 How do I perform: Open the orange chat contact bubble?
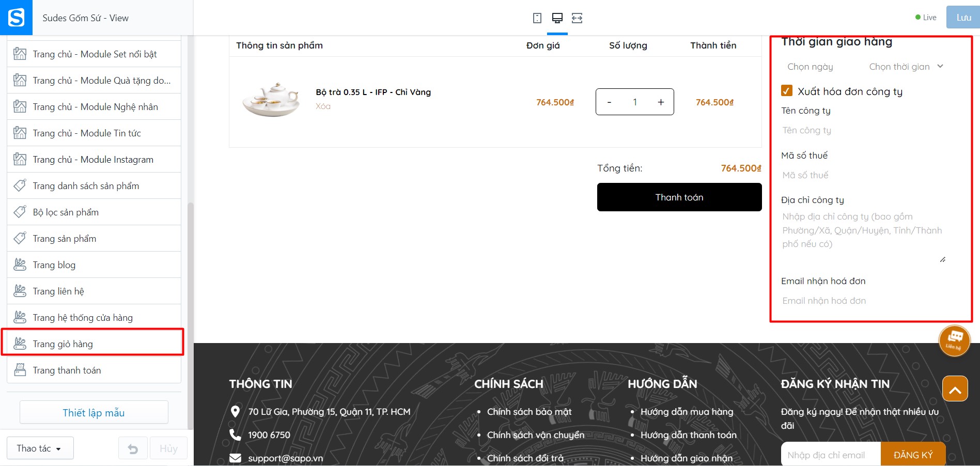coord(954,340)
